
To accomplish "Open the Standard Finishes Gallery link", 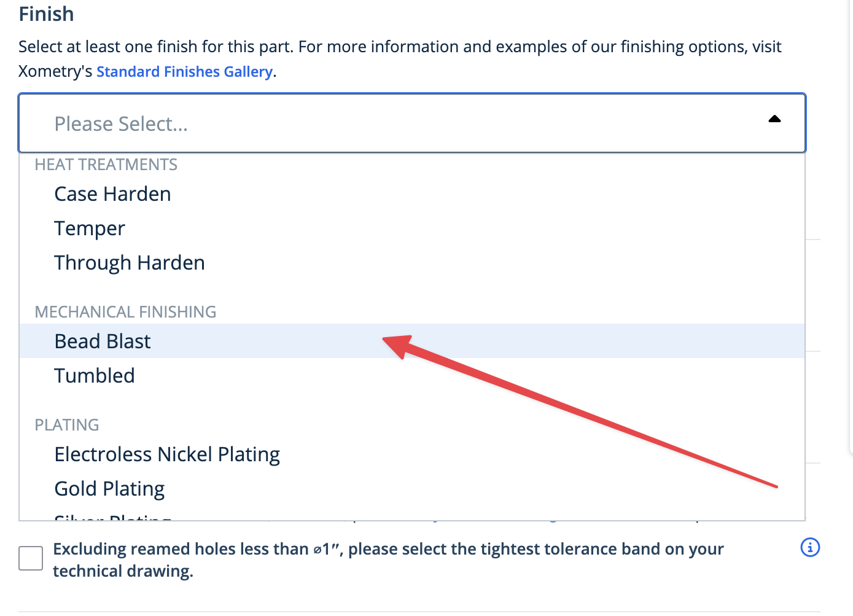I will click(x=184, y=72).
